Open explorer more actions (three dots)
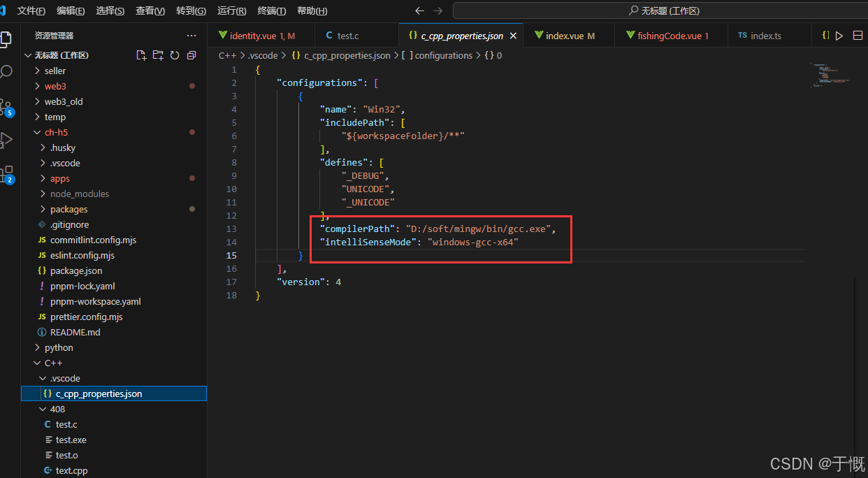The width and height of the screenshot is (868, 478). click(x=191, y=36)
